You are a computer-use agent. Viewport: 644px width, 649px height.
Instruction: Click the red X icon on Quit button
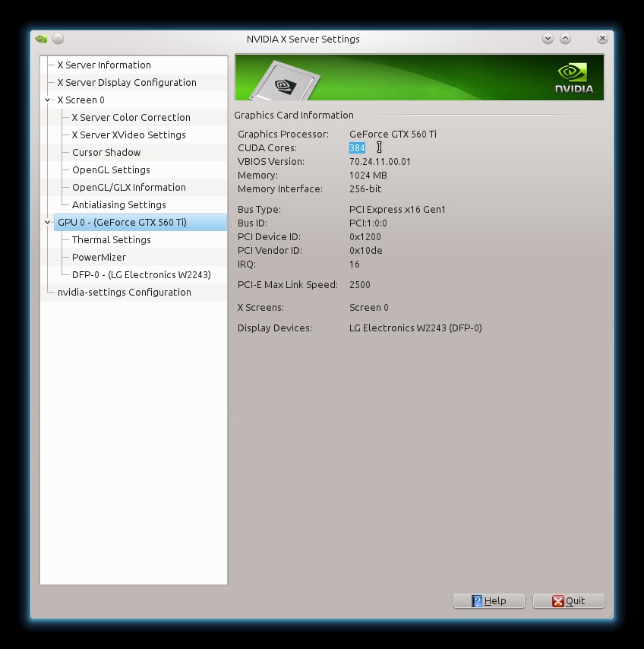[557, 601]
